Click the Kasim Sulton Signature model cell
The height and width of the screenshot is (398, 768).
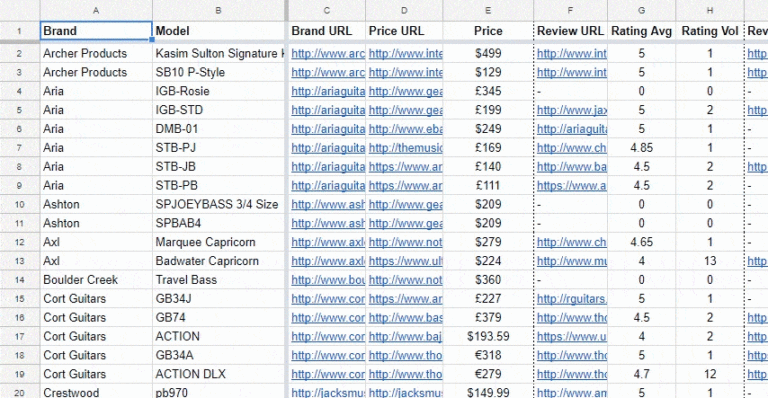coord(218,53)
